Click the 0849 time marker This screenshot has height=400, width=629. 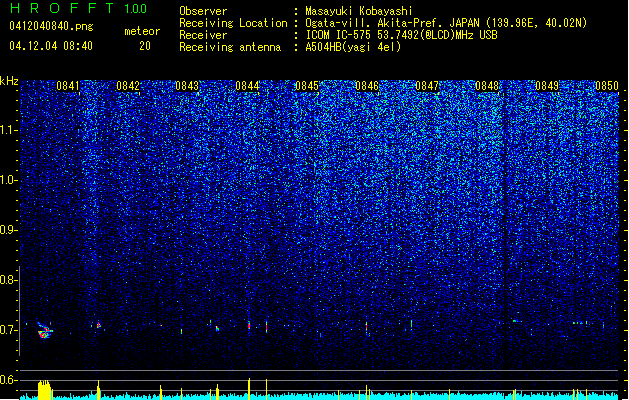pyautogui.click(x=547, y=86)
